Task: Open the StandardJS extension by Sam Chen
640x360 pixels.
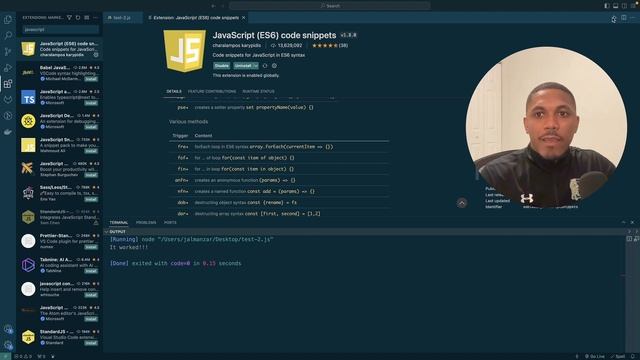Action: [x=60, y=217]
